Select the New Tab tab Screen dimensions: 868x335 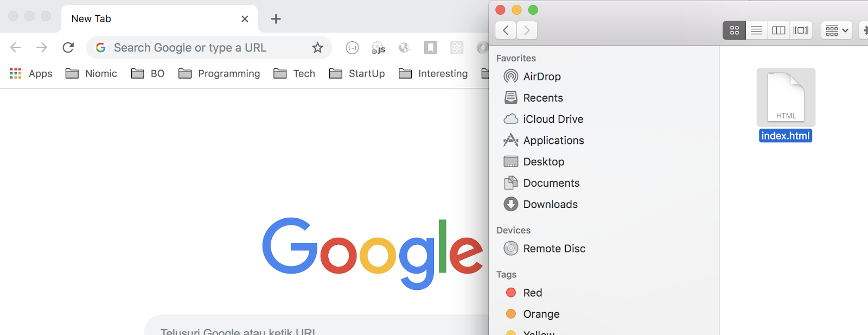[x=160, y=19]
